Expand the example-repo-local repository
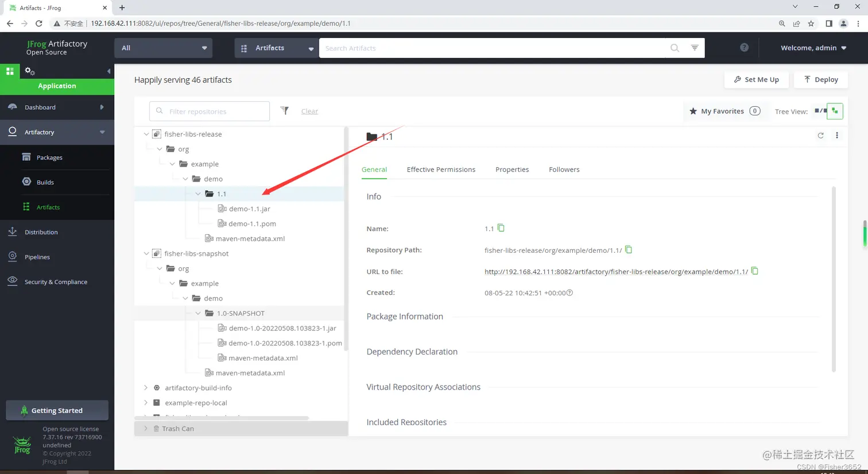868x474 pixels. coord(146,403)
